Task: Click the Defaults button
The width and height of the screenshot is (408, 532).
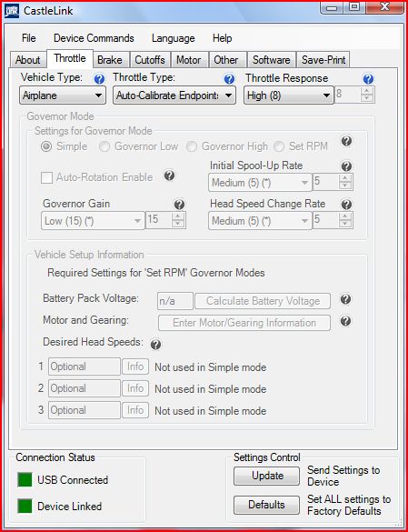Action: coord(266,505)
